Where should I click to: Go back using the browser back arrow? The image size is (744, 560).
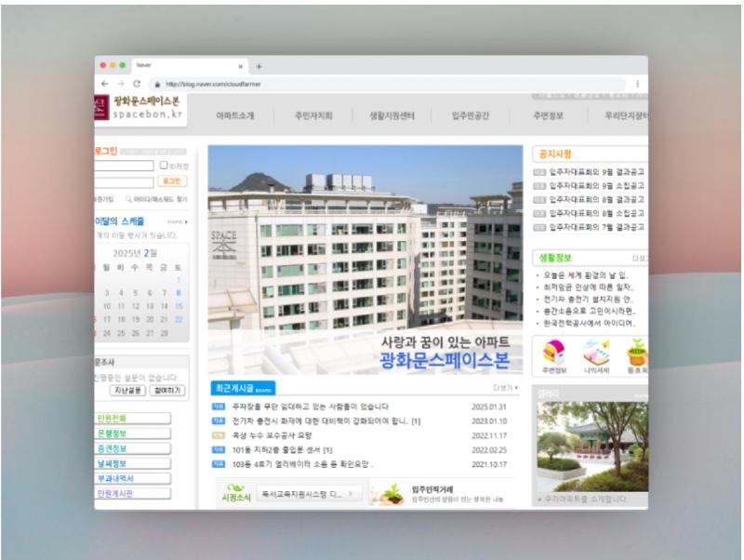click(105, 84)
